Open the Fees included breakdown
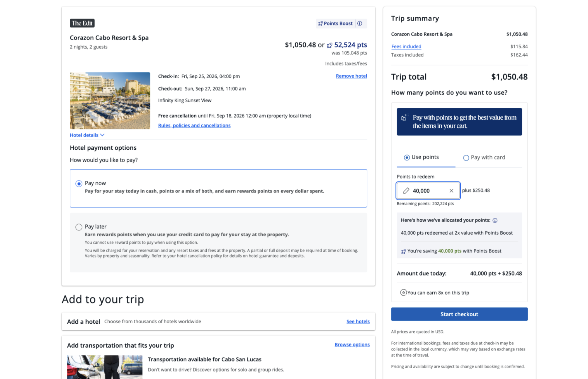Viewport: 588px width, 379px height. 406,47
